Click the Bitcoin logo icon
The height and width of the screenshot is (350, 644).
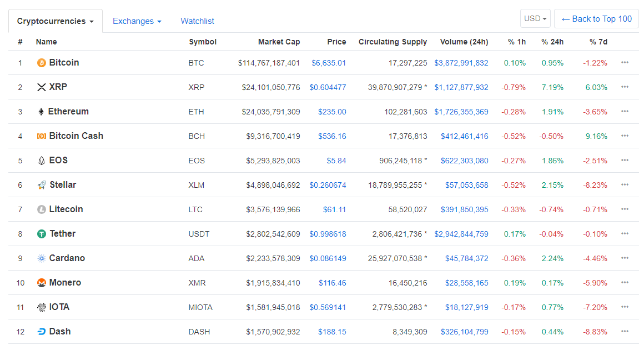pyautogui.click(x=41, y=63)
